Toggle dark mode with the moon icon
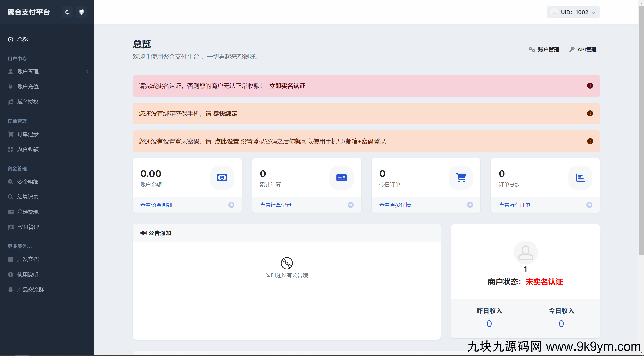 [67, 12]
